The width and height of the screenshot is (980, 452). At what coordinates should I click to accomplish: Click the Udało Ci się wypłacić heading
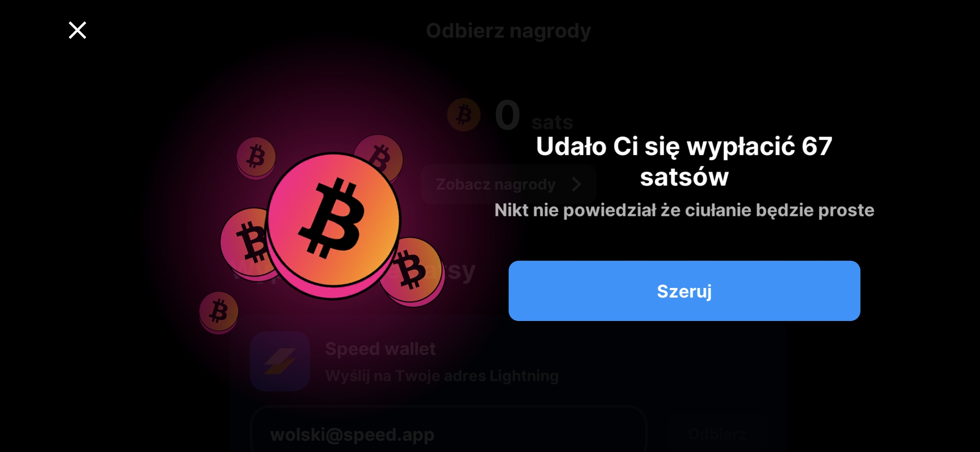pos(684,162)
